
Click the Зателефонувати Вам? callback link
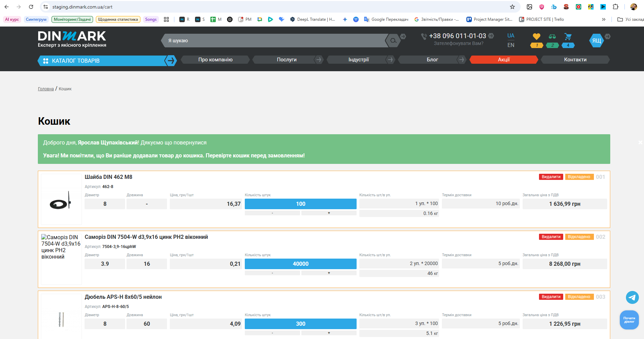[x=459, y=44]
